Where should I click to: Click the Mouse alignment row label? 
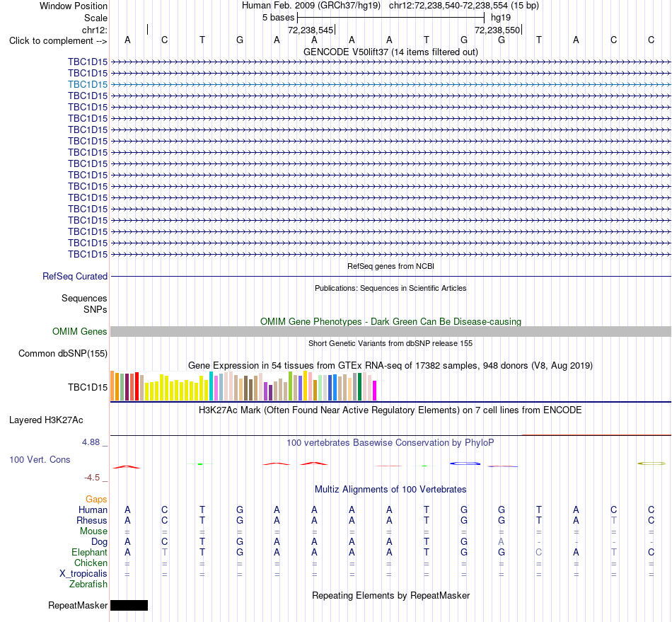point(93,531)
